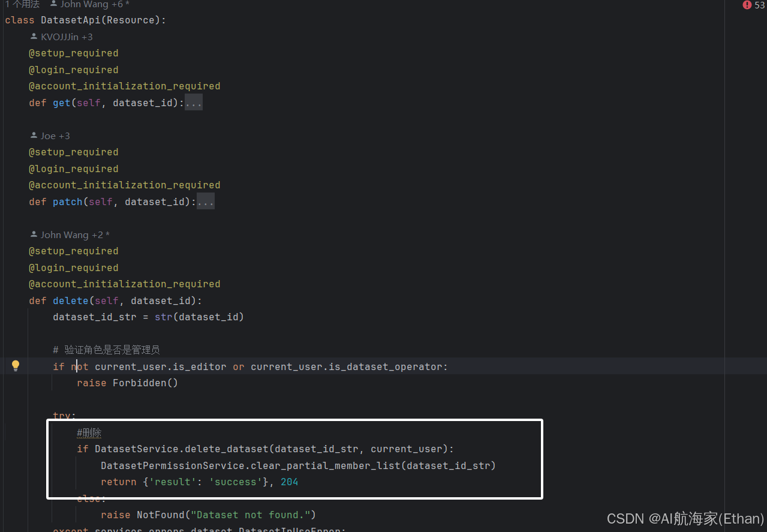Expand the folded patch method body

[x=206, y=202]
